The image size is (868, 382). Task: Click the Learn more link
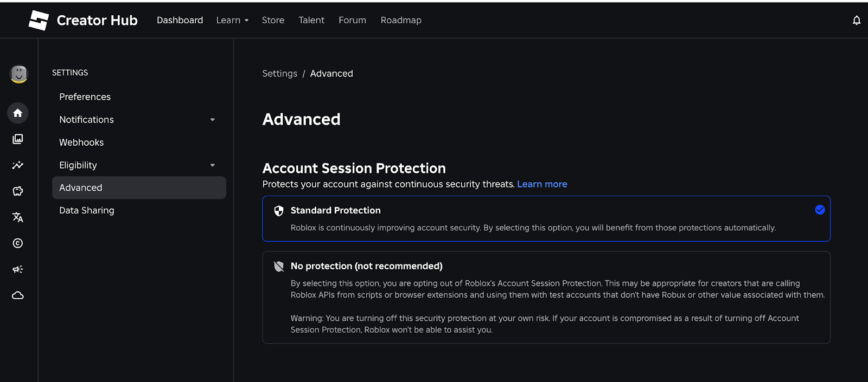(542, 184)
